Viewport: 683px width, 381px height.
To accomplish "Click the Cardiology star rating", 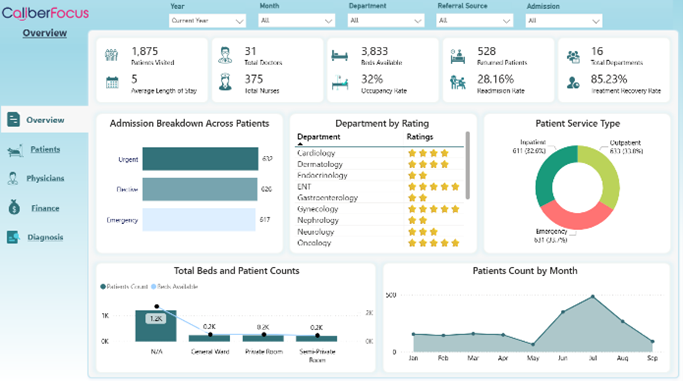I will pyautogui.click(x=428, y=153).
